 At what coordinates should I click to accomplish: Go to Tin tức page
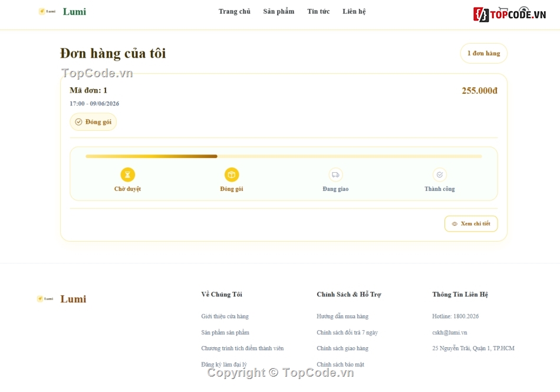point(318,11)
